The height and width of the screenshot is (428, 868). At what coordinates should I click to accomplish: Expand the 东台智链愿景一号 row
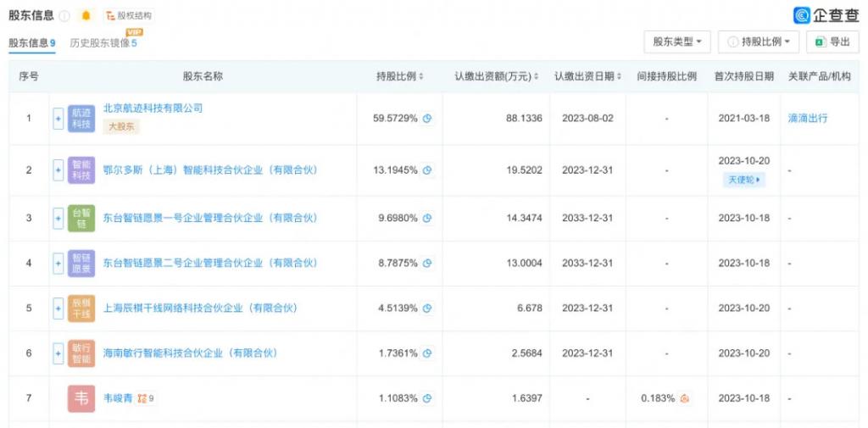pyautogui.click(x=58, y=219)
